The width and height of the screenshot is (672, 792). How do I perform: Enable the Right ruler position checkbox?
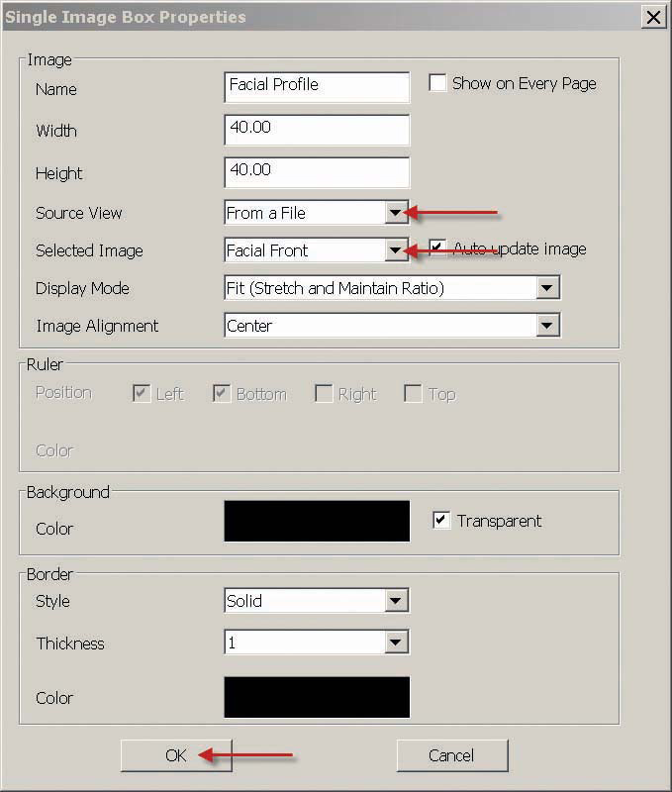[324, 393]
